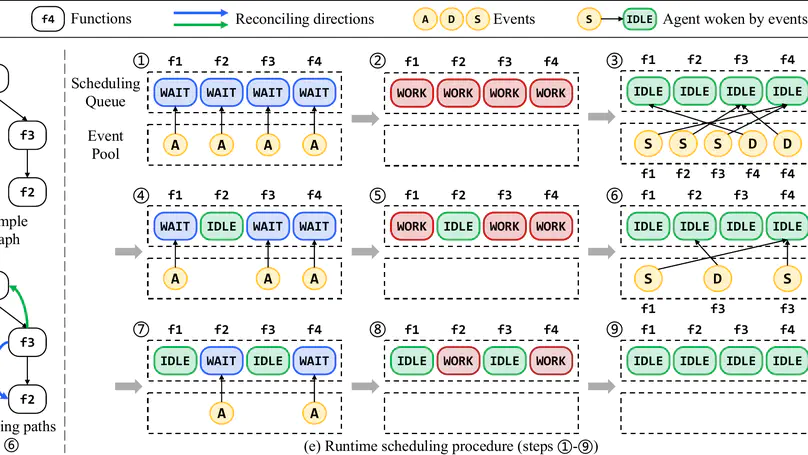Click step 2's WORK box under f3
Image resolution: width=808 pixels, height=455 pixels.
click(x=504, y=93)
